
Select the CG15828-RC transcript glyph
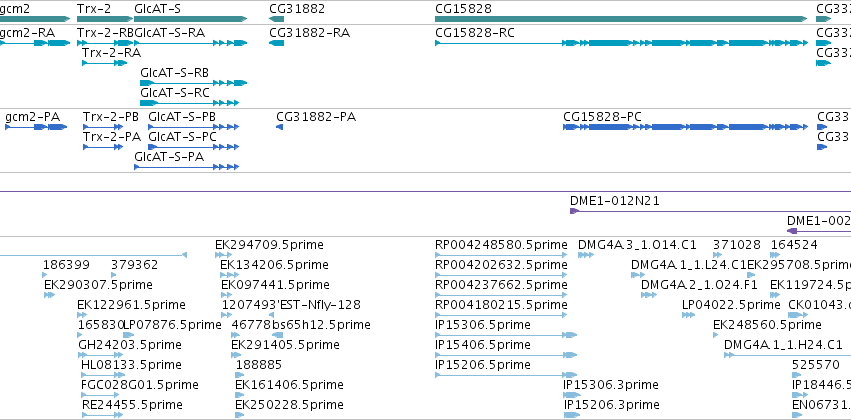[621, 43]
